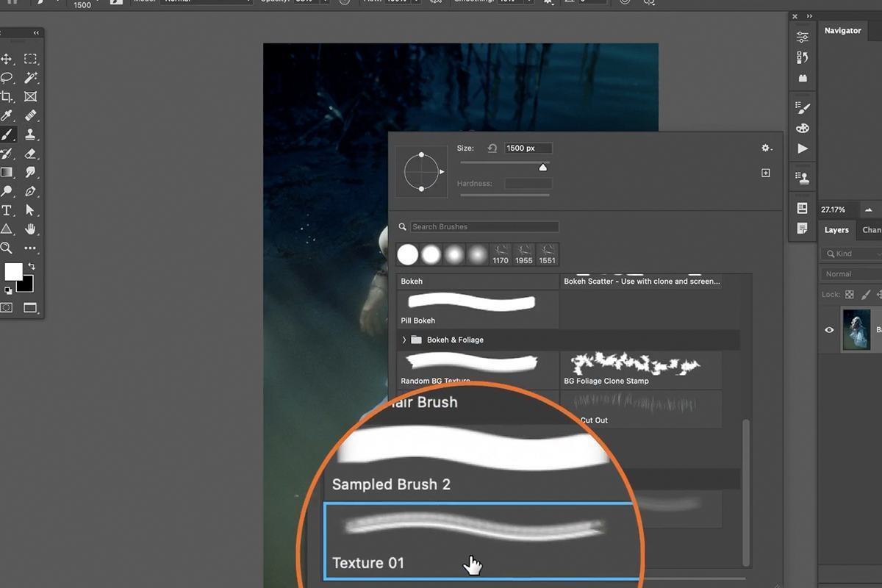Pick the recent brush labeled 1170
This screenshot has width=882, height=588.
tap(501, 254)
